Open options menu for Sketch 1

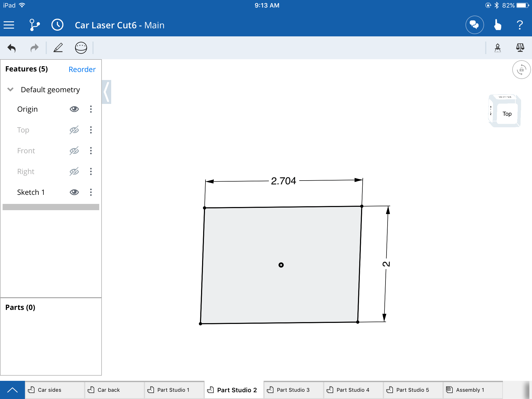coord(91,192)
